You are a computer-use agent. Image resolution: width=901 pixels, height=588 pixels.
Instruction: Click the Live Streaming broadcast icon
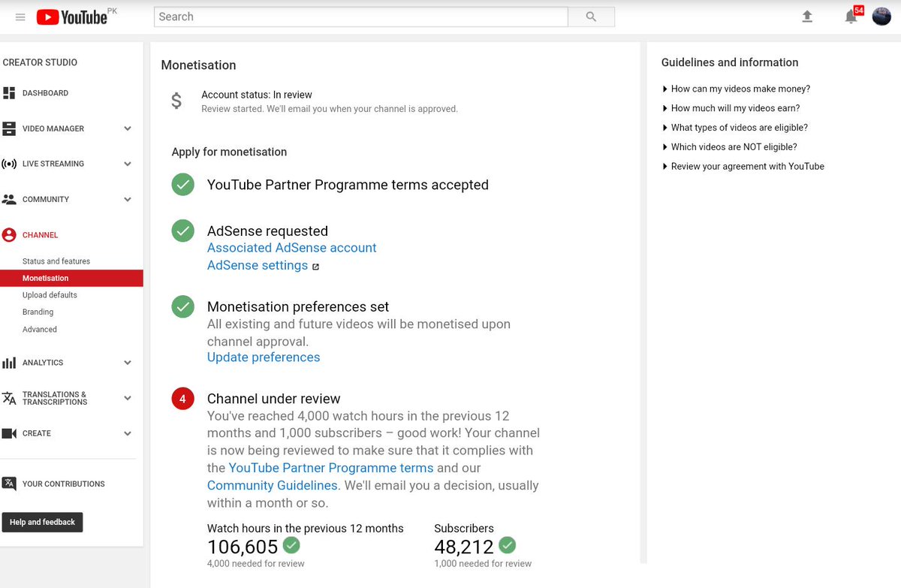(x=9, y=164)
